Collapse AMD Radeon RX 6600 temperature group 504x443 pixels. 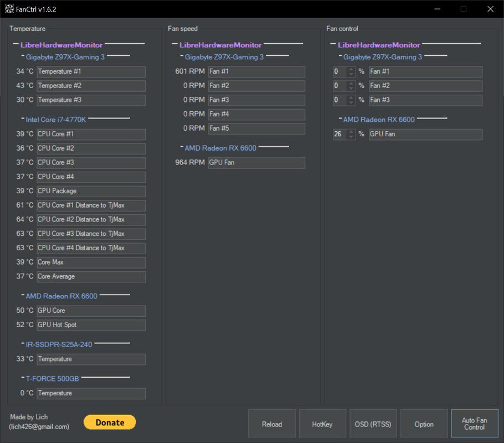23,295
